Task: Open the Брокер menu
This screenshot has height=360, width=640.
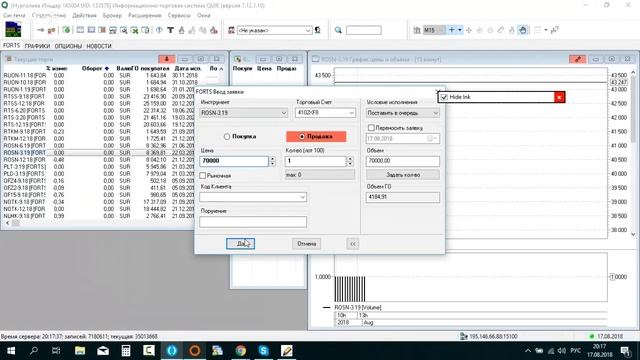Action: [x=112, y=16]
